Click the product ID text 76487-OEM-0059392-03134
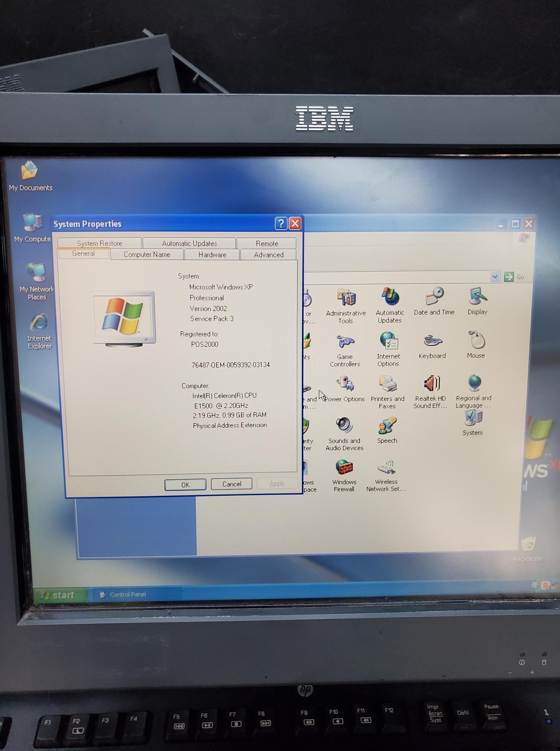Screen dimensions: 560x751 point(230,365)
